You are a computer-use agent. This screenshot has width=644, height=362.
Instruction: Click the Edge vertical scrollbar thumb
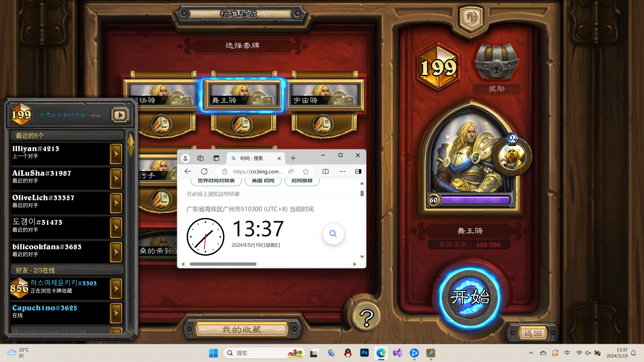(x=362, y=193)
